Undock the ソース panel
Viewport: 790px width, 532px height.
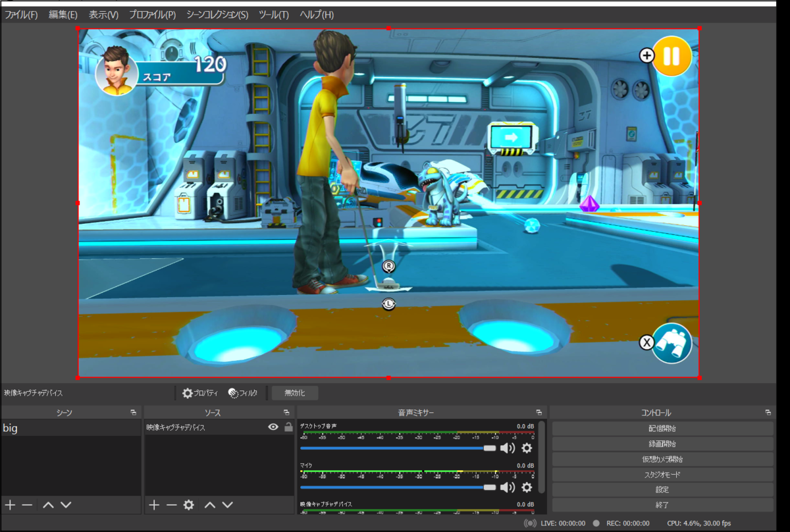click(x=286, y=413)
